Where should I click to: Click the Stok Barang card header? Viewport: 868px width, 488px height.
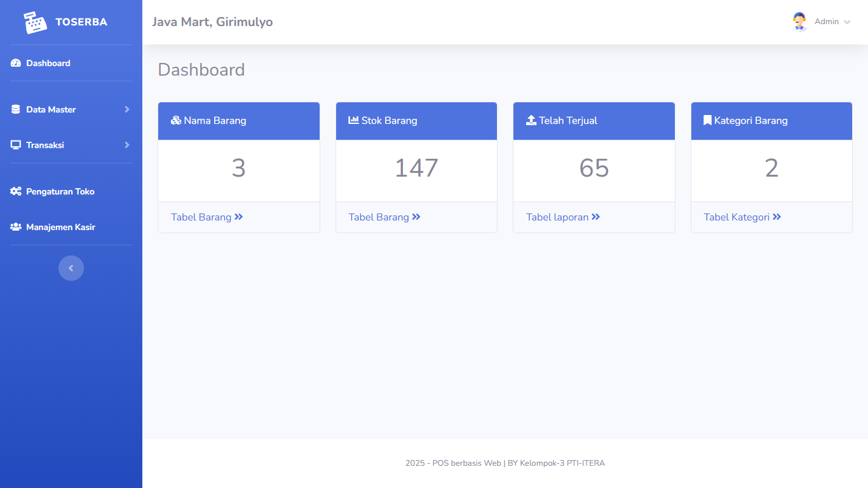tap(416, 121)
